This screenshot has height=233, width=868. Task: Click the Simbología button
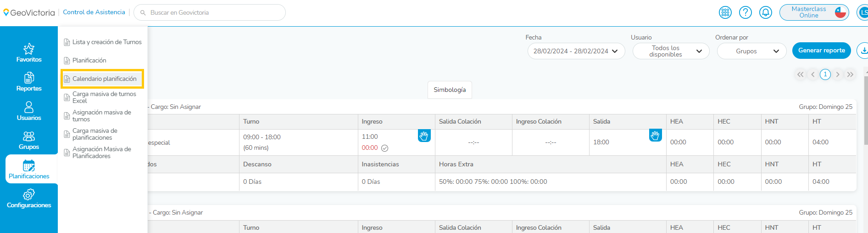[449, 90]
